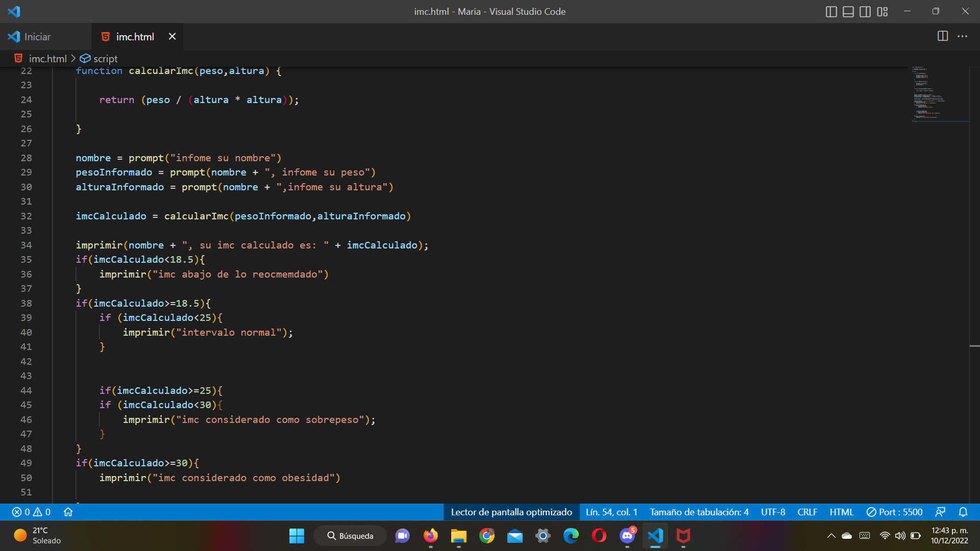This screenshot has height=551, width=980.
Task: Open Google Chrome from the taskbar
Action: [x=487, y=536]
